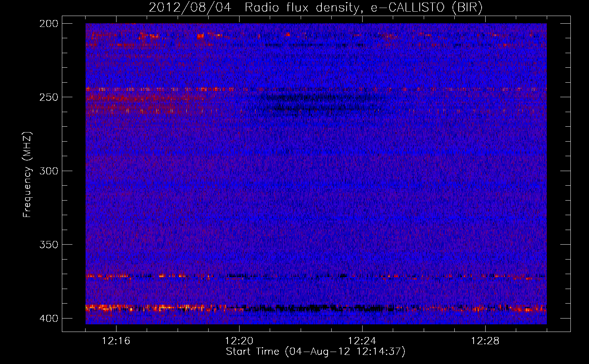Click the 12:28 time tick label
This screenshot has width=589, height=364.
[x=485, y=341]
